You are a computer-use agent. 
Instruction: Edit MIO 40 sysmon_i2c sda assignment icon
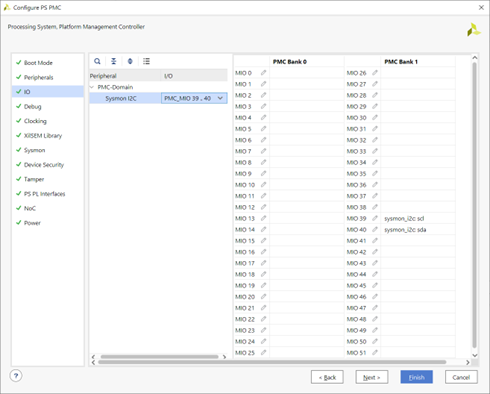point(375,229)
